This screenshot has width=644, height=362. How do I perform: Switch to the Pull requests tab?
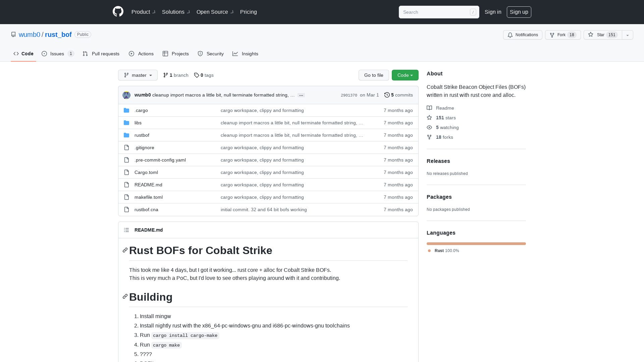pyautogui.click(x=101, y=54)
